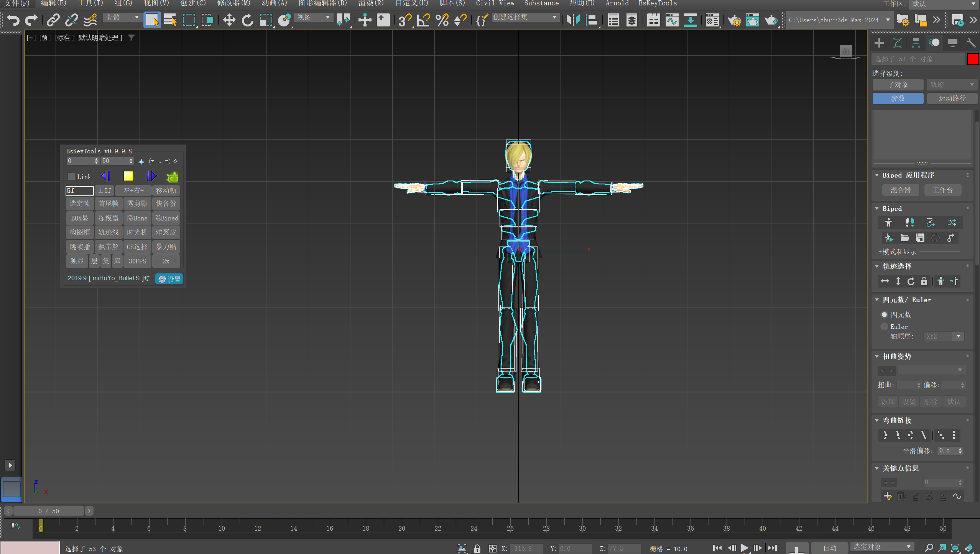This screenshot has height=554, width=980.
Task: Click Biped Save File disk icon
Action: click(920, 238)
